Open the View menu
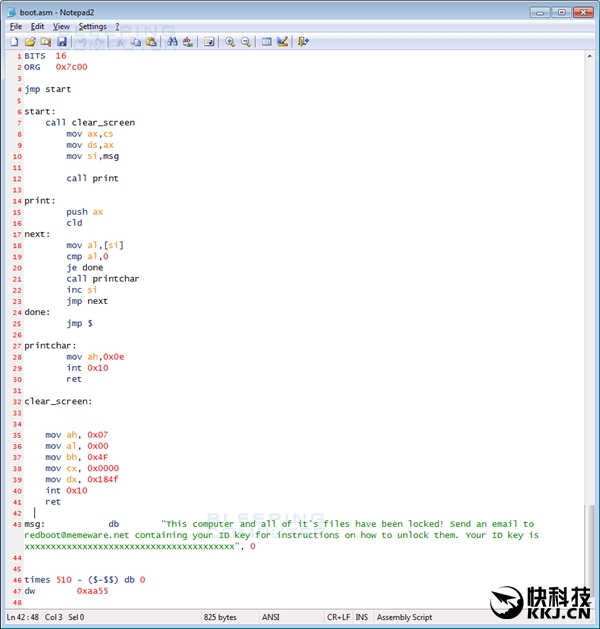Screen dimensions: 600x629 (x=61, y=26)
